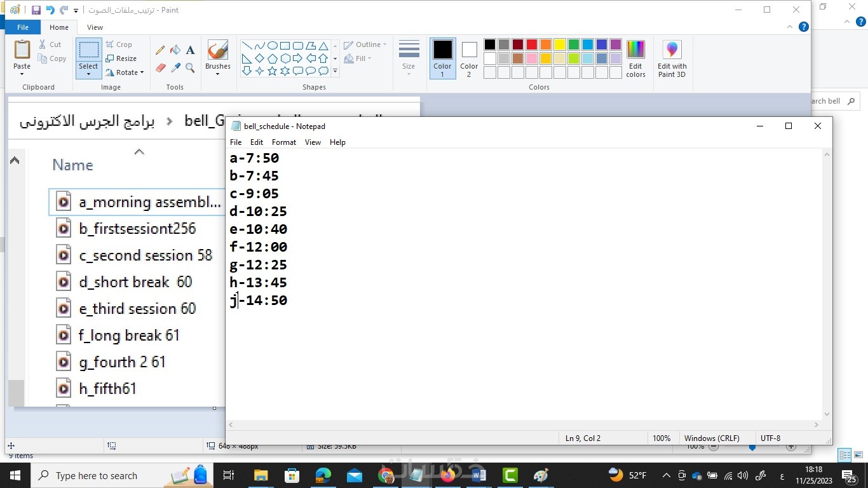The image size is (868, 488).
Task: Pick the green color swatch
Action: (574, 44)
